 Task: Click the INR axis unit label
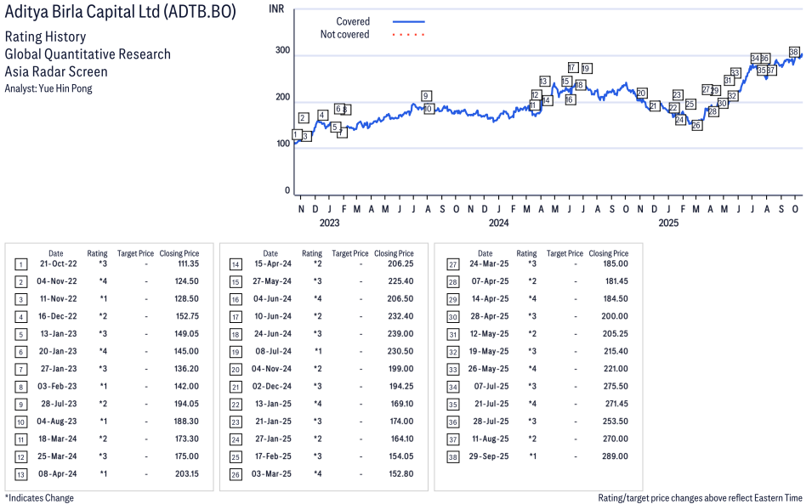(276, 8)
